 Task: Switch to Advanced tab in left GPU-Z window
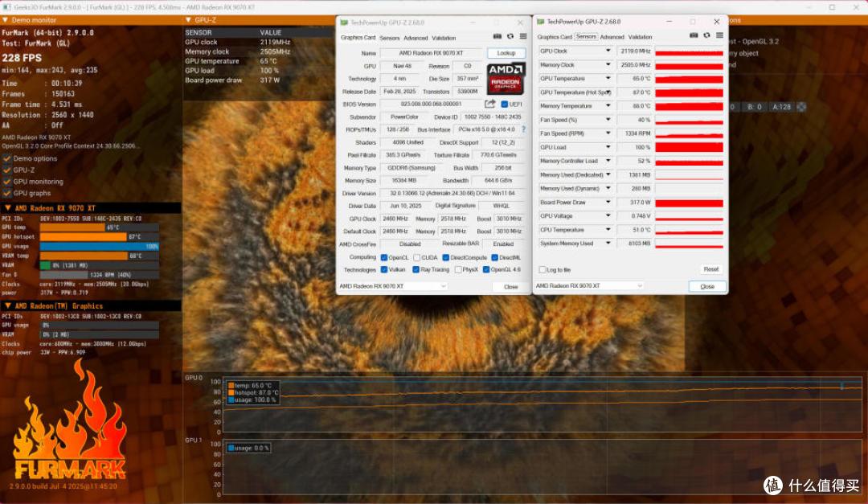tap(416, 39)
